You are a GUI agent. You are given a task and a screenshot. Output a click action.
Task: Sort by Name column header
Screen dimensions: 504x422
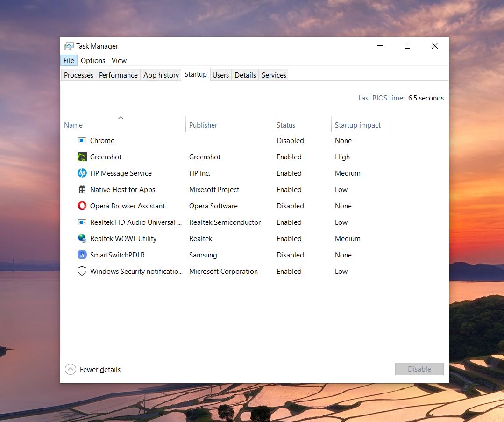pyautogui.click(x=123, y=124)
